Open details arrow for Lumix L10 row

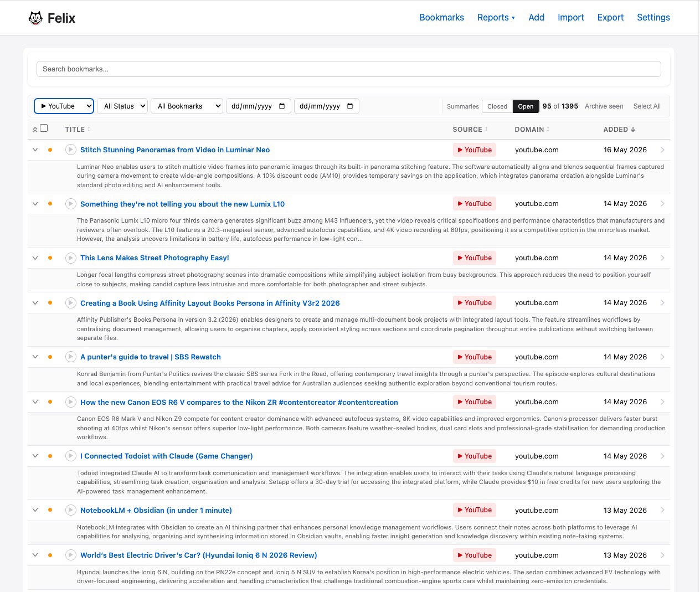click(662, 204)
